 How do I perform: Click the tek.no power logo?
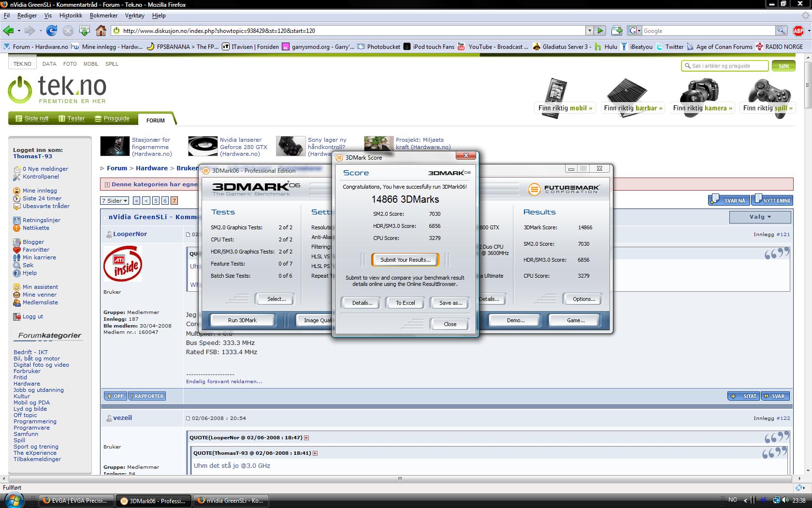(x=20, y=90)
